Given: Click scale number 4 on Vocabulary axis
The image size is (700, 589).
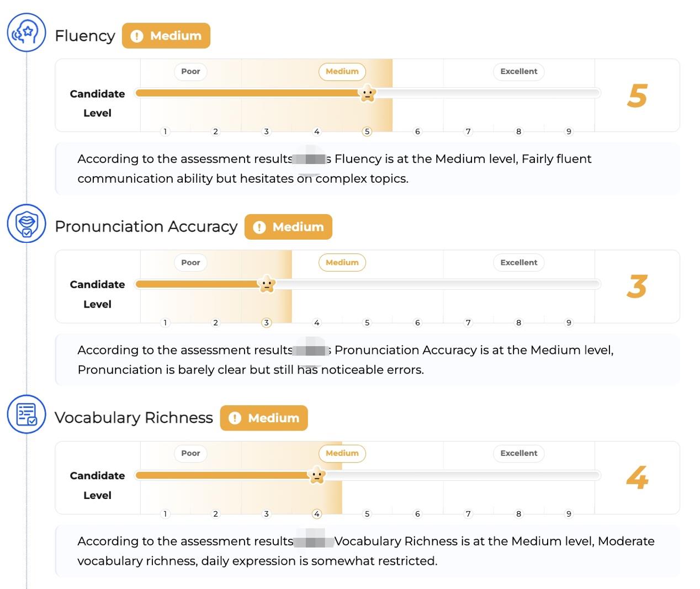Looking at the screenshot, I should 317,514.
